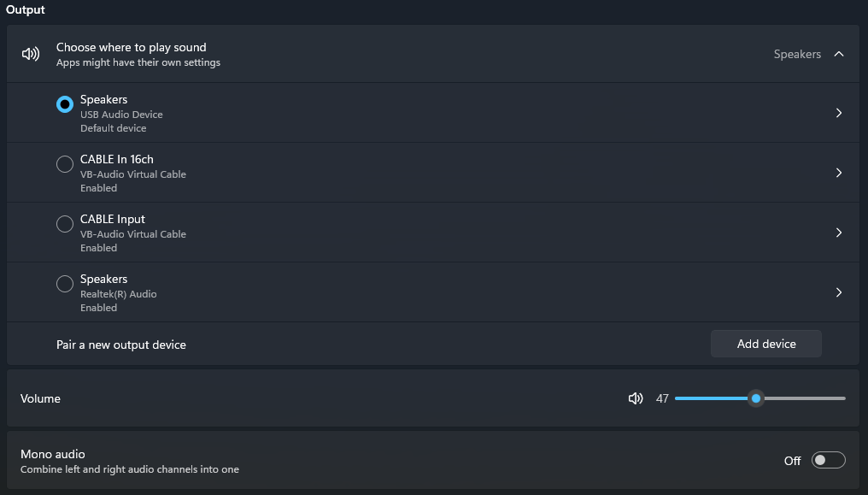Mute using the volume speaker icon

(x=635, y=398)
